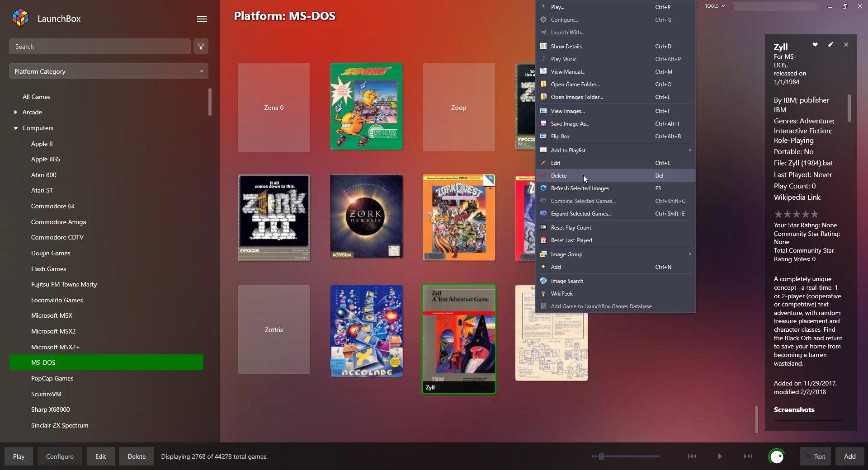Click the music play button

(720, 456)
